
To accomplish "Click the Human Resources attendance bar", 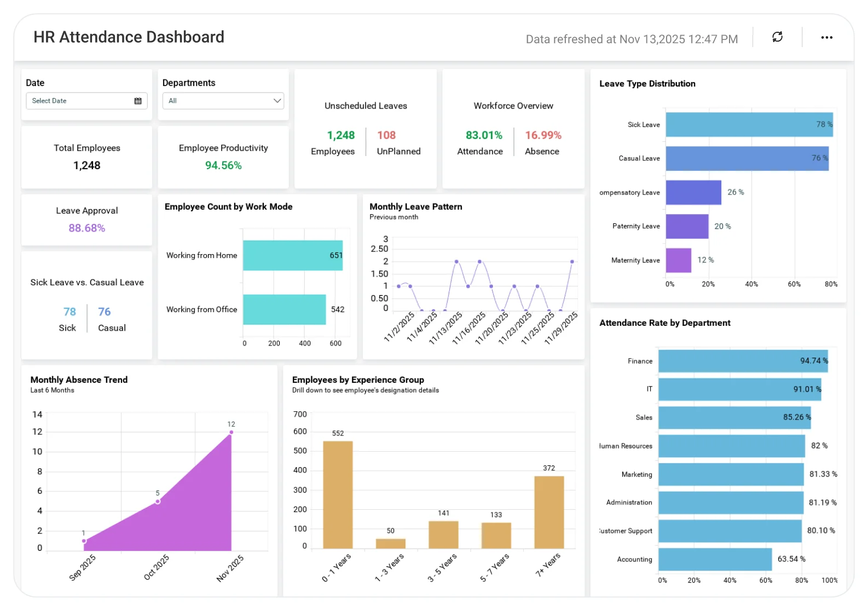I will pyautogui.click(x=732, y=446).
